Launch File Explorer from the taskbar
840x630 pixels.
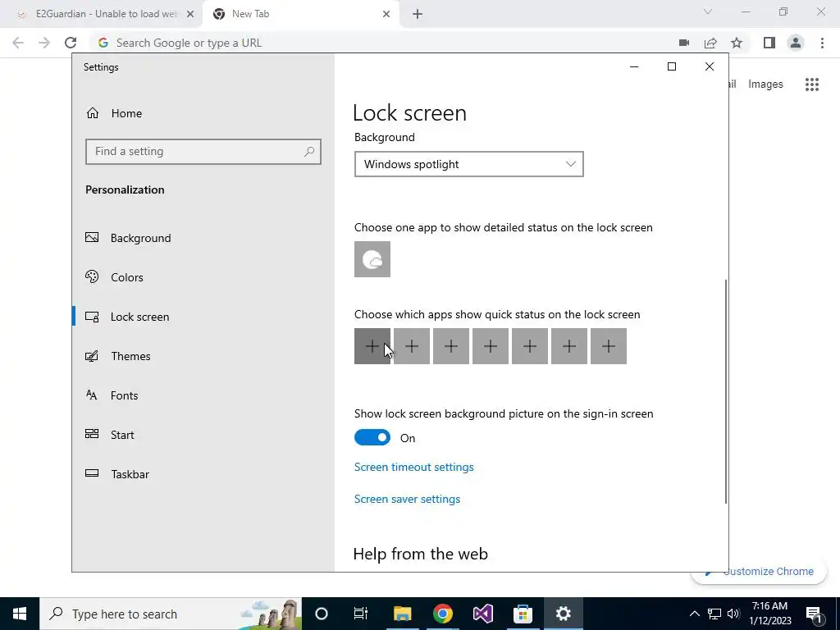pos(402,614)
